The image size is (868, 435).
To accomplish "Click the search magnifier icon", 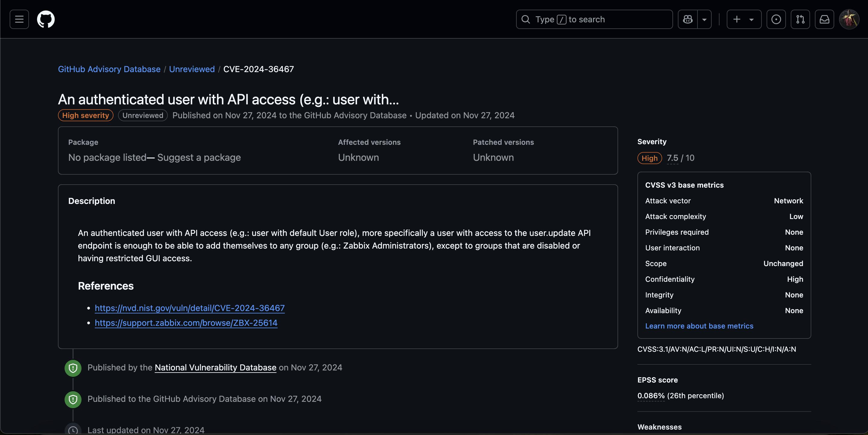I will tap(526, 19).
